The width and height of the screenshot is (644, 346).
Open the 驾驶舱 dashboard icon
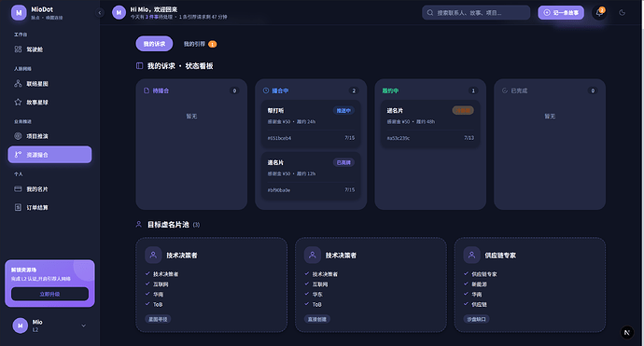(18, 49)
